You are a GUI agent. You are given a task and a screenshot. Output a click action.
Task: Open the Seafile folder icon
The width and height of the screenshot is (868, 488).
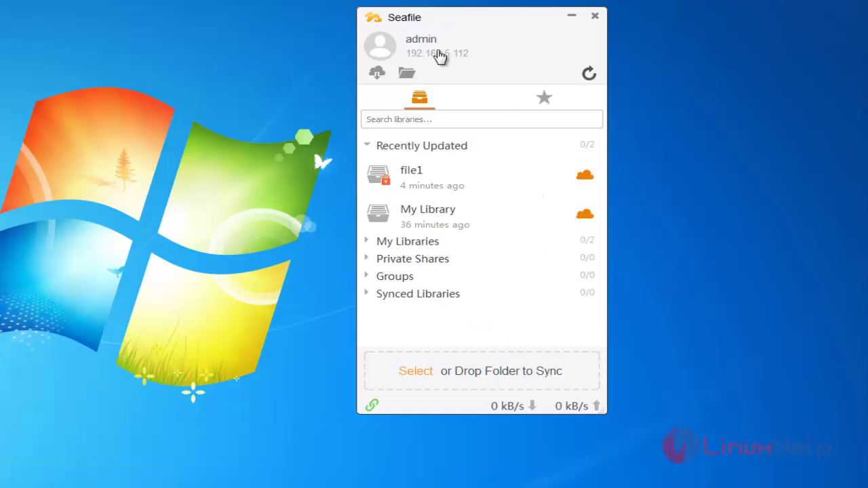[407, 73]
